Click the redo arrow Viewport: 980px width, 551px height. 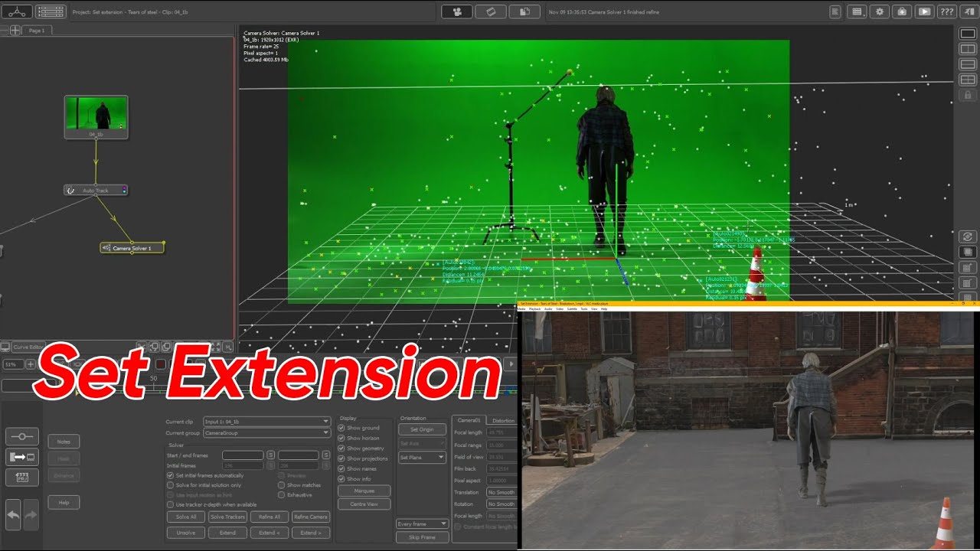31,515
